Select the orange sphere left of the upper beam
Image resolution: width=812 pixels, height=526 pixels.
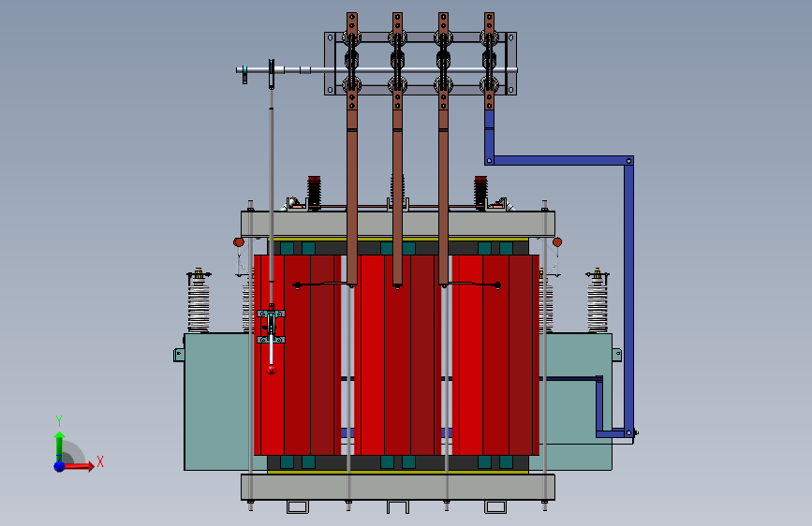[239, 241]
